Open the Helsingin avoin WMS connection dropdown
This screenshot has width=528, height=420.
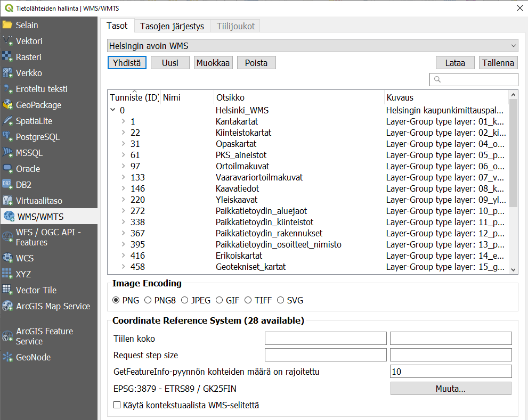pyautogui.click(x=313, y=46)
